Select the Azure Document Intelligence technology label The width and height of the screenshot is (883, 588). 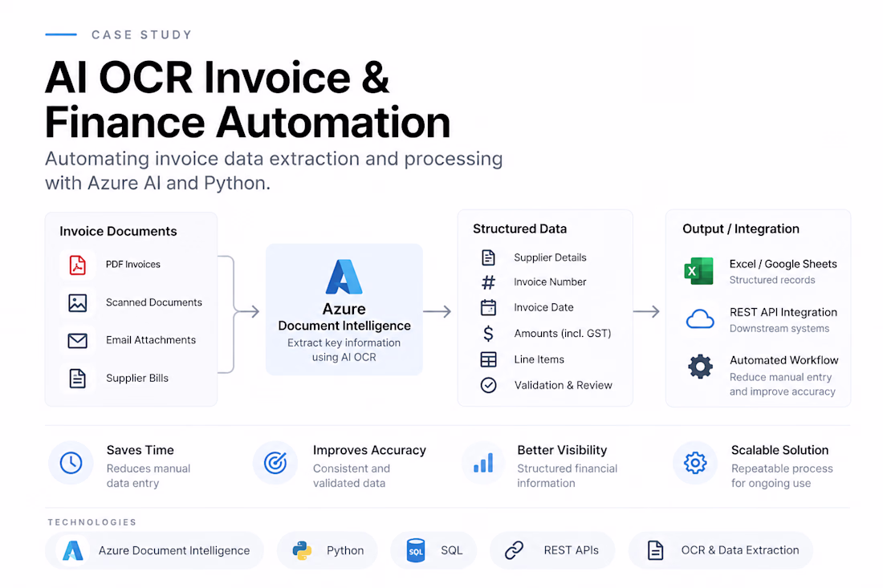coord(174,550)
